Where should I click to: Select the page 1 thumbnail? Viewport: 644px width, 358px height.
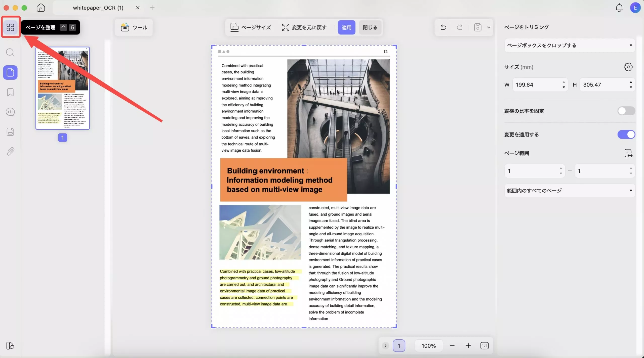tap(63, 88)
